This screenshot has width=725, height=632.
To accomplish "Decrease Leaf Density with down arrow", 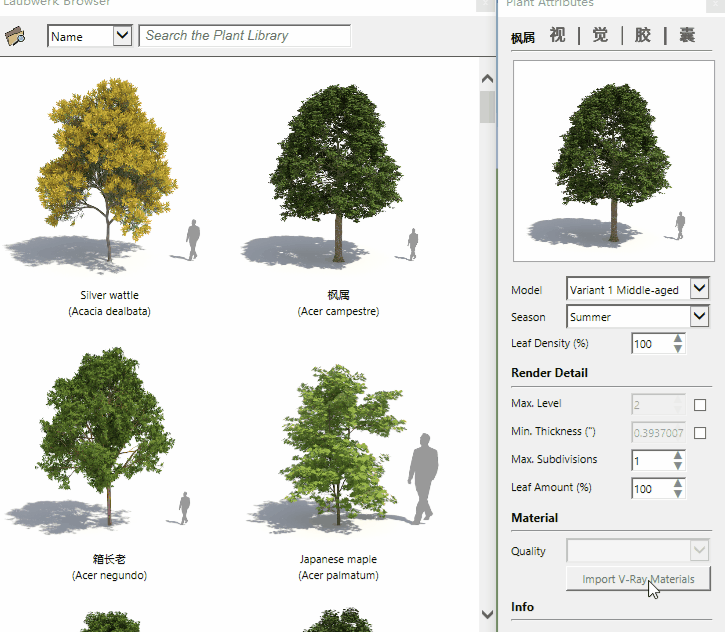I will 678,349.
